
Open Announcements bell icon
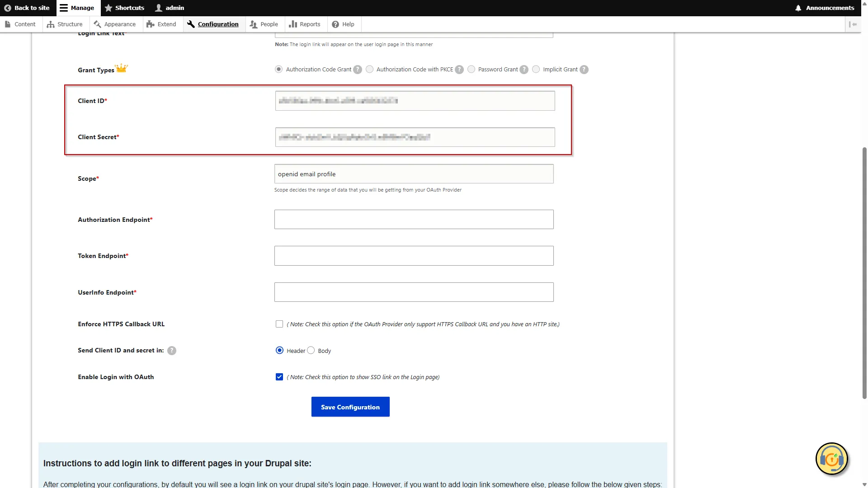[x=798, y=8]
